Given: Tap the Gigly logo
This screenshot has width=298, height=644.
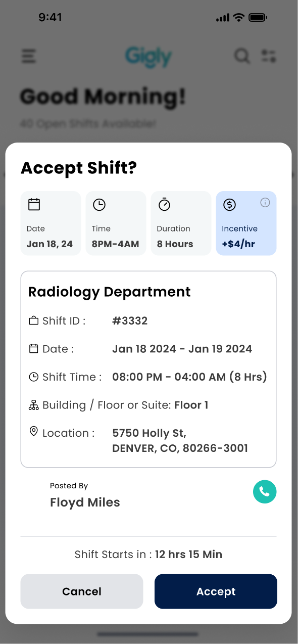Looking at the screenshot, I should coord(148,57).
